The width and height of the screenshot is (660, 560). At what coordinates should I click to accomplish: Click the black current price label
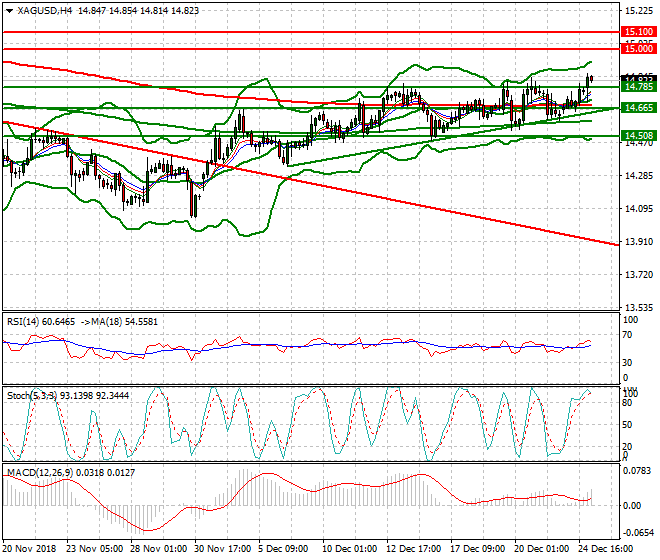click(x=639, y=78)
